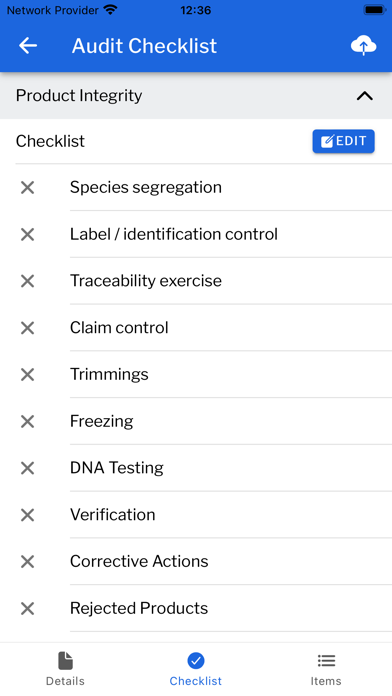The width and height of the screenshot is (392, 696).
Task: Toggle the status mark for Freezing
Action: click(28, 421)
